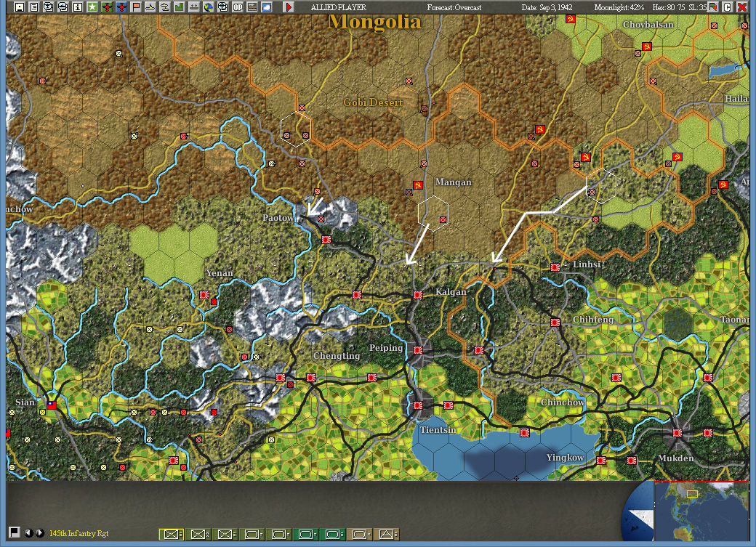756x547 pixels.
Task: Click the green factory industry icon
Action: 180,7
